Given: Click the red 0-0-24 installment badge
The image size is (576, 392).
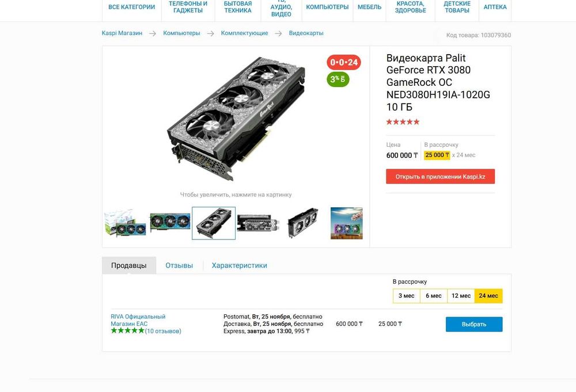Looking at the screenshot, I should 343,62.
